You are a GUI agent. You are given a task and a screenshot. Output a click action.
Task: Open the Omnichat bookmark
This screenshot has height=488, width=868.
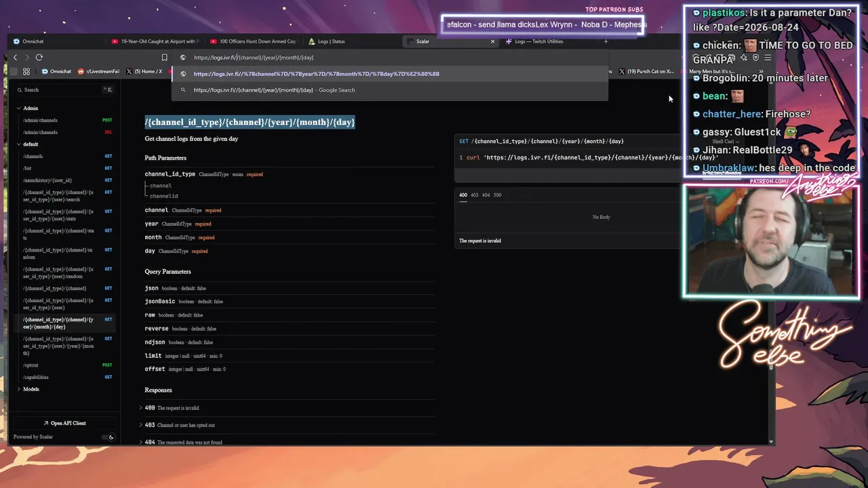pos(56,71)
